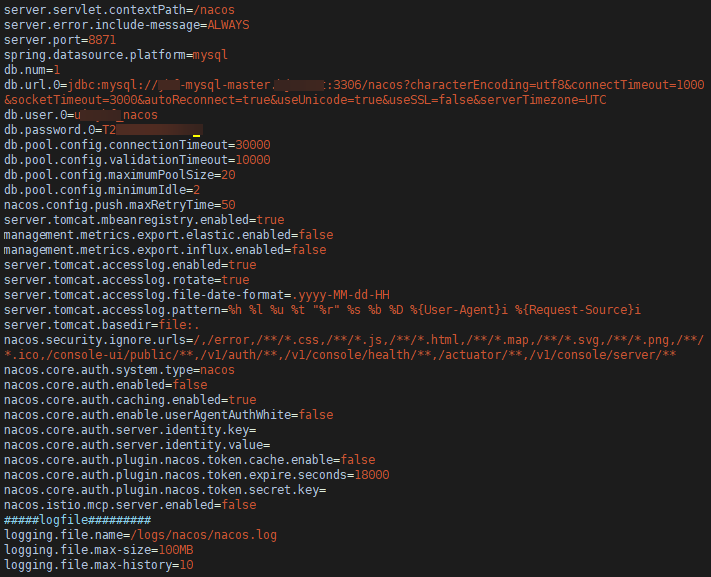This screenshot has width=711, height=577.
Task: Click the server.tomcat.accesslog.enabled=true line
Action: pyautogui.click(x=130, y=264)
